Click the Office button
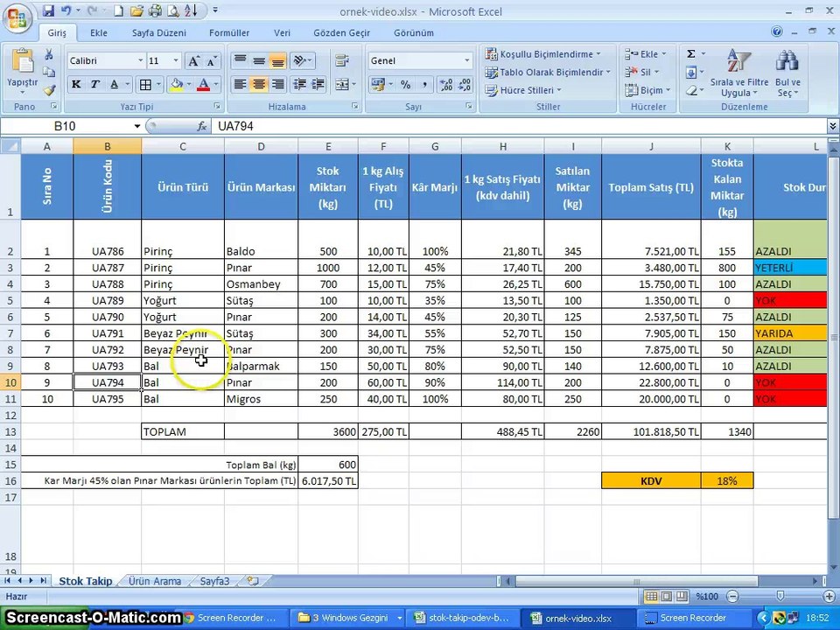 point(17,18)
